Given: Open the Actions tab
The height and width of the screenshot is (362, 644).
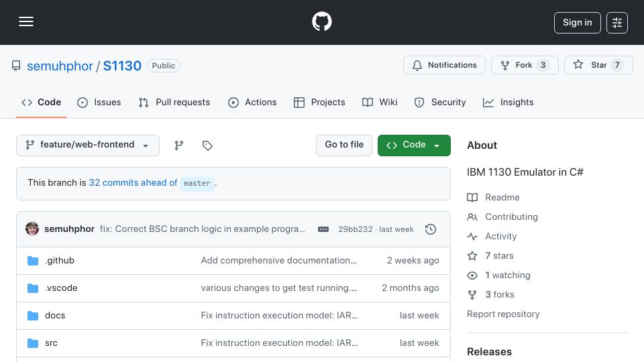Looking at the screenshot, I should [x=252, y=102].
